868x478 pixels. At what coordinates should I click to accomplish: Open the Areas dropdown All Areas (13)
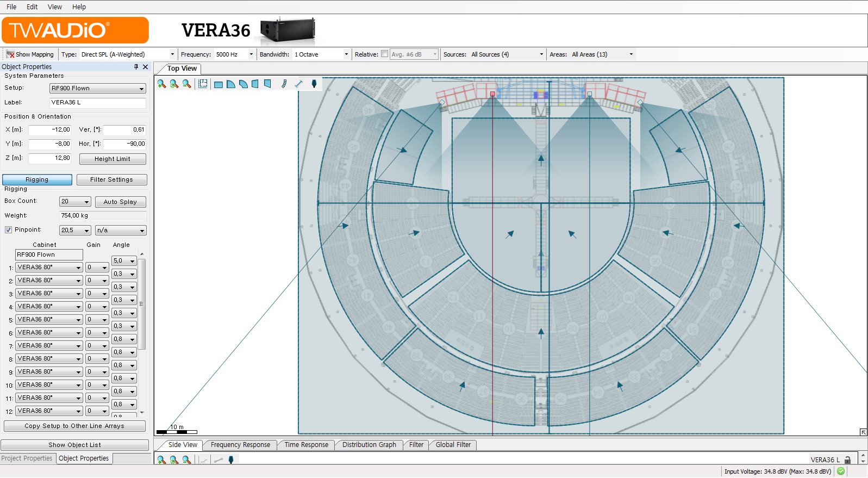(x=602, y=54)
